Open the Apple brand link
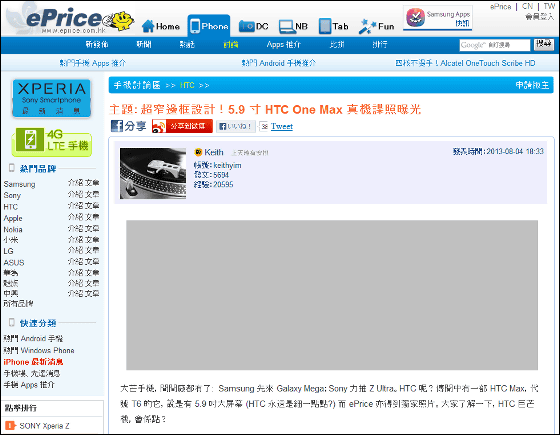Screen dimensions: 560x435 point(13,218)
